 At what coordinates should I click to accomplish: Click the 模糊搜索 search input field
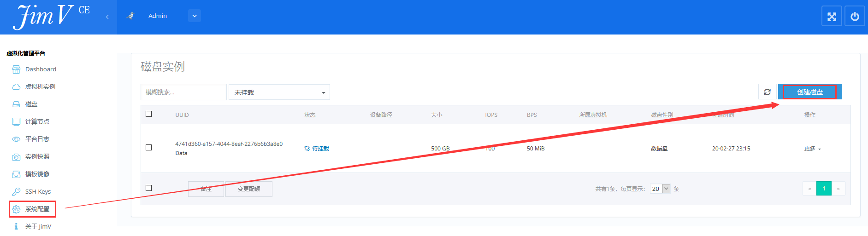(x=183, y=92)
